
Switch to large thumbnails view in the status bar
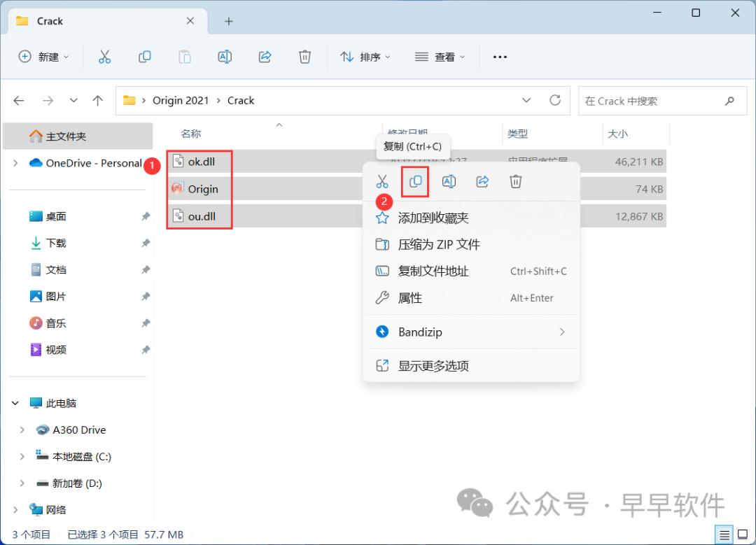tap(741, 534)
